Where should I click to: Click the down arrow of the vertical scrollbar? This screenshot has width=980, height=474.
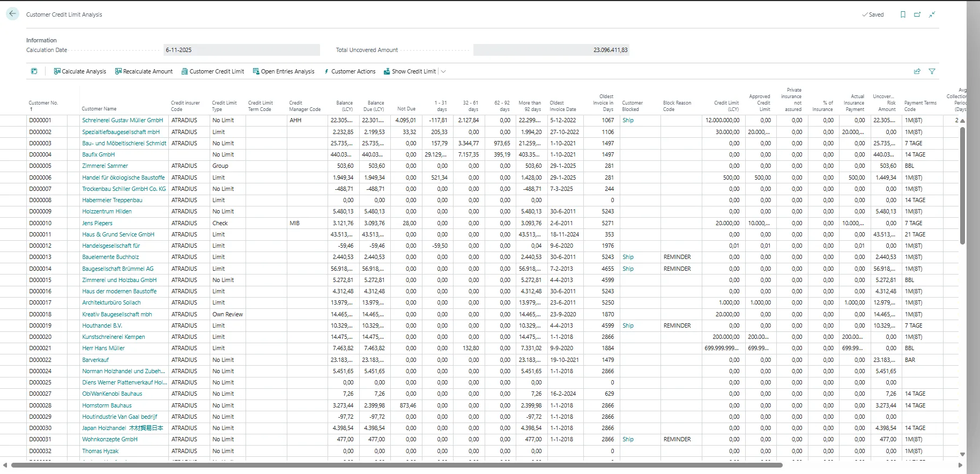pos(962,454)
